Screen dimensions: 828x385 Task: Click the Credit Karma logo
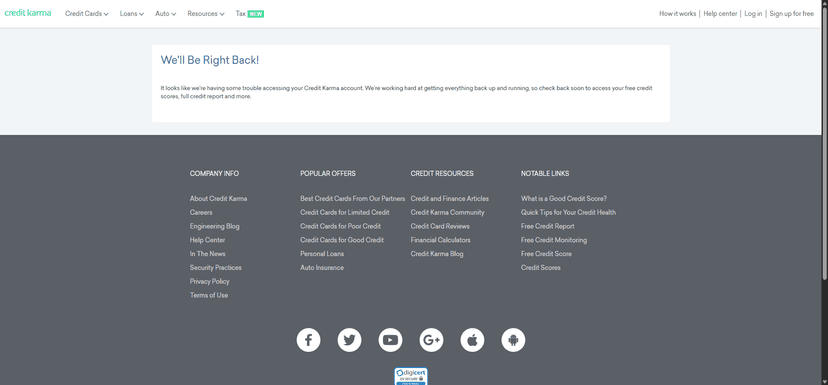pyautogui.click(x=27, y=13)
